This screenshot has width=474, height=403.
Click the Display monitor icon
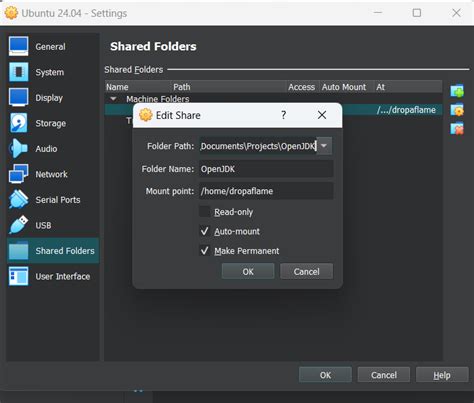[x=19, y=97]
